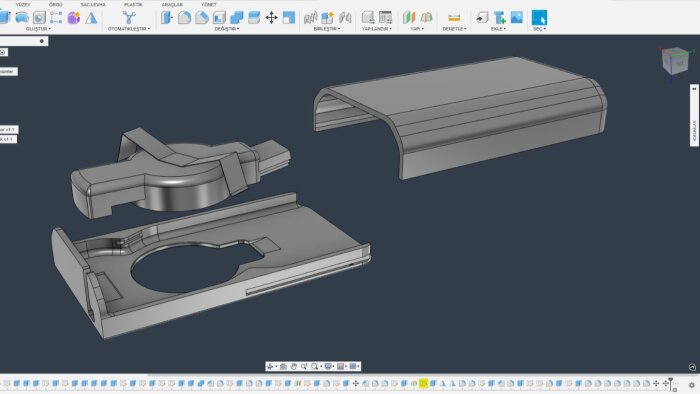The image size is (700, 394).
Task: Click the Pan hand tool
Action: coord(293,366)
